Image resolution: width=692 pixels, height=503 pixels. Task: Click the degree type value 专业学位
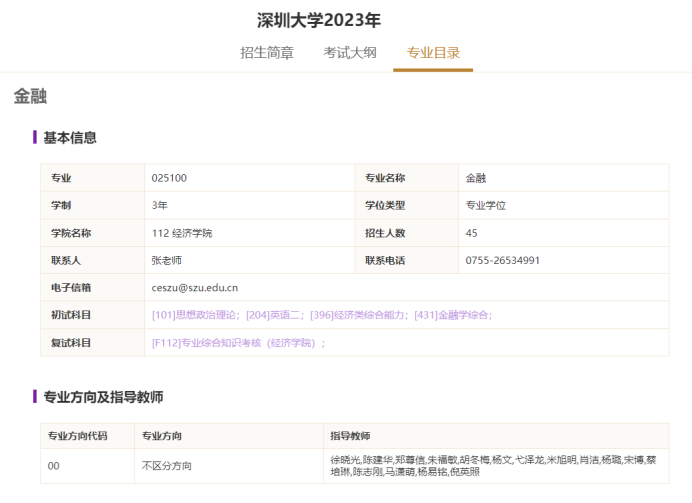tap(486, 205)
